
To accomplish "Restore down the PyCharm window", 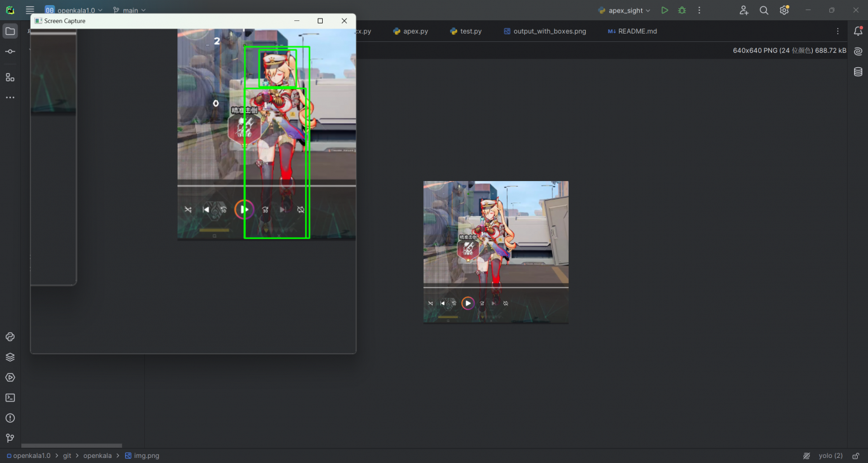I will coord(832,10).
